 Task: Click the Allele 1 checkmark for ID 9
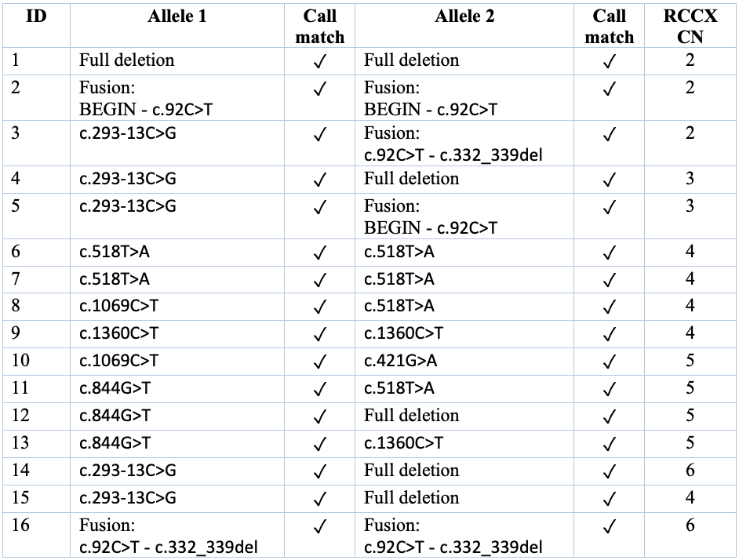[319, 335]
